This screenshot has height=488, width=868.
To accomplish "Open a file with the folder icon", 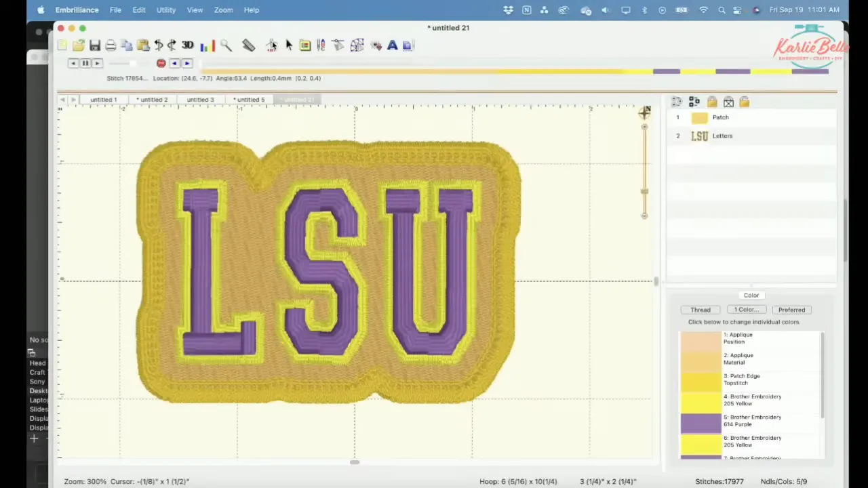I will click(78, 45).
